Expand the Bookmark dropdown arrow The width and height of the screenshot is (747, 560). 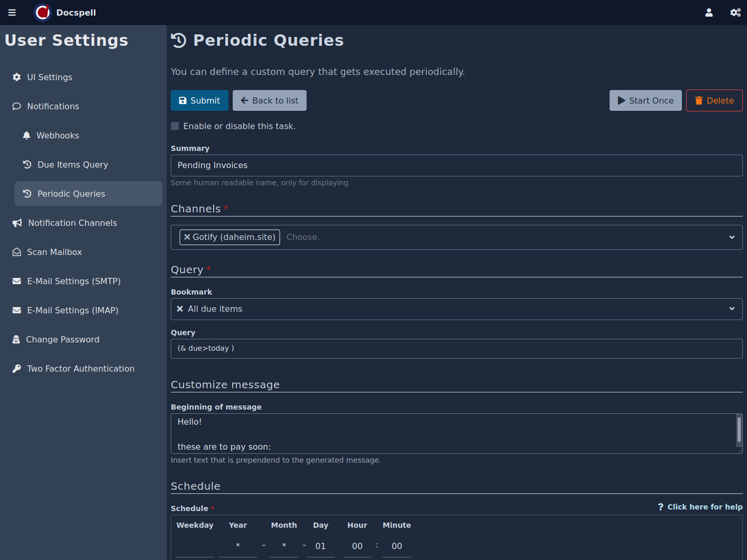[x=731, y=309]
